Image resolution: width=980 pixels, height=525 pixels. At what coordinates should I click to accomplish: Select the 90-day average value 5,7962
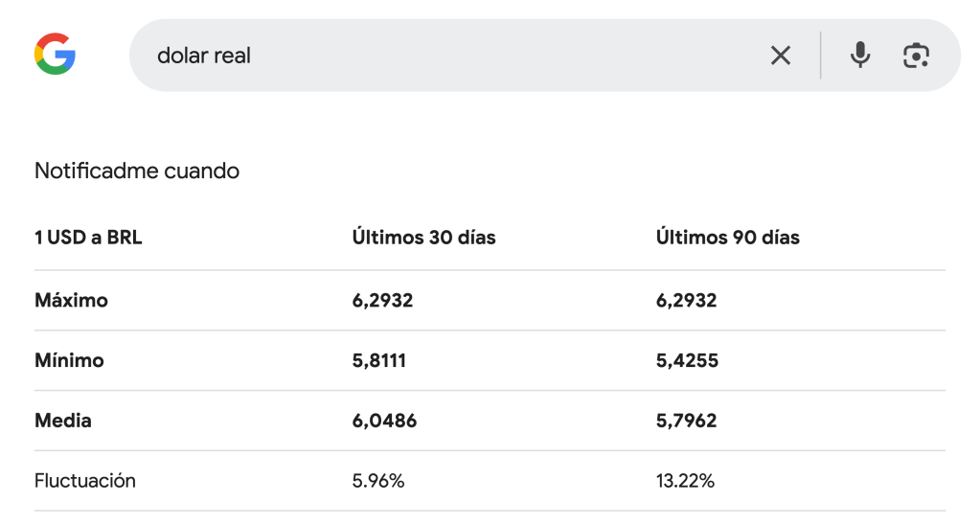click(687, 421)
